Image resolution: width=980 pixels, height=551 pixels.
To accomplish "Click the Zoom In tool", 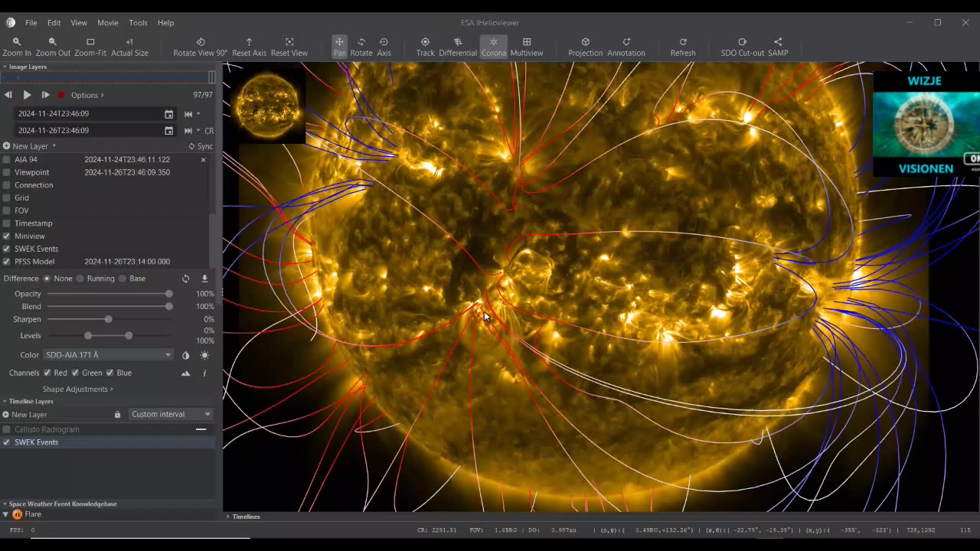I will [17, 47].
